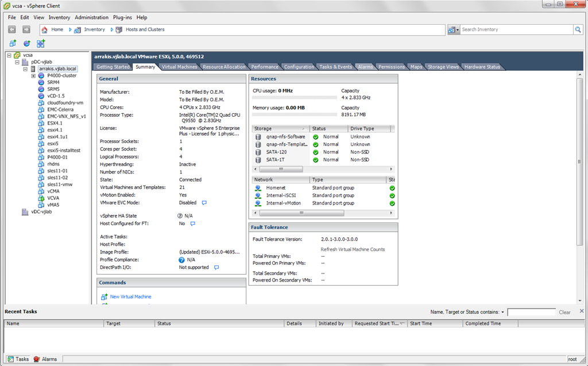
Task: Open the Host Configured for FT info bubble
Action: 193,224
